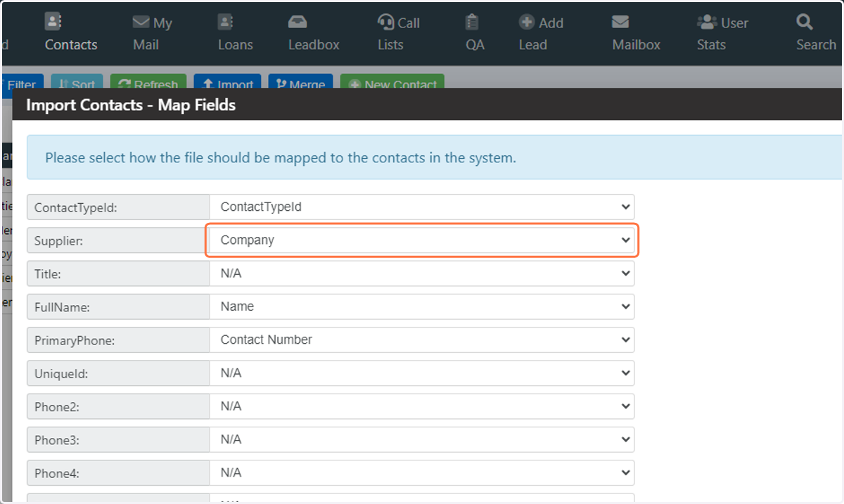Click the Search magnifier icon

tap(805, 22)
